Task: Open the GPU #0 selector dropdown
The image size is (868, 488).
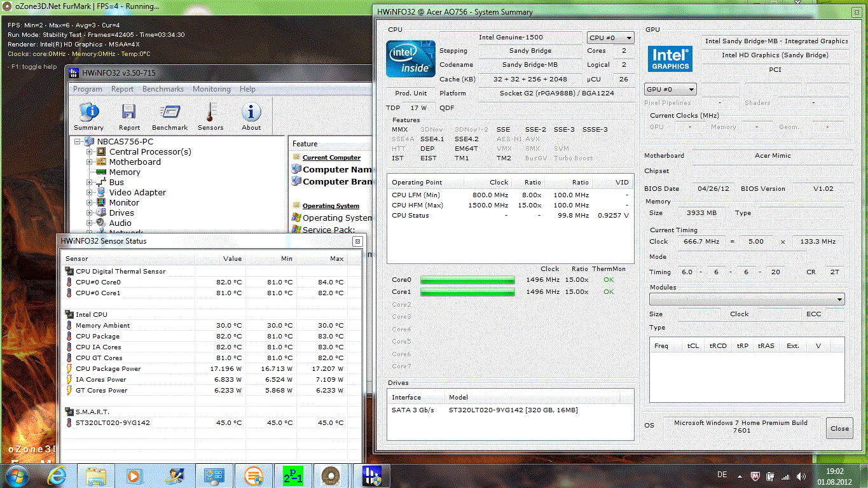Action: pyautogui.click(x=670, y=89)
